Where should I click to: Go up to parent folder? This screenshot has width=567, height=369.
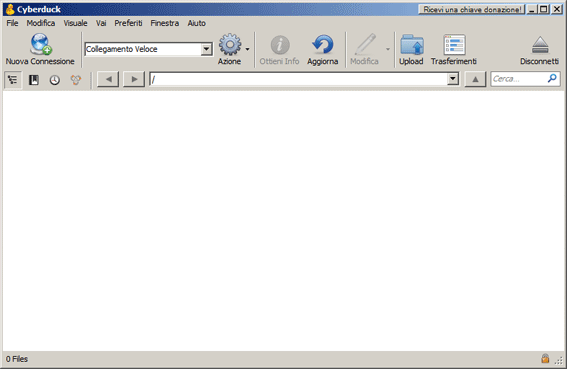click(475, 79)
